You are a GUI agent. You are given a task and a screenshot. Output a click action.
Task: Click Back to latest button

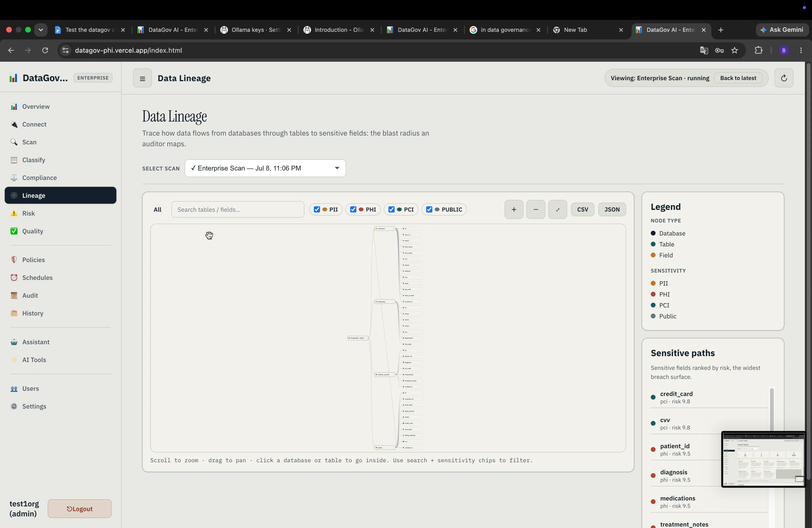(738, 78)
